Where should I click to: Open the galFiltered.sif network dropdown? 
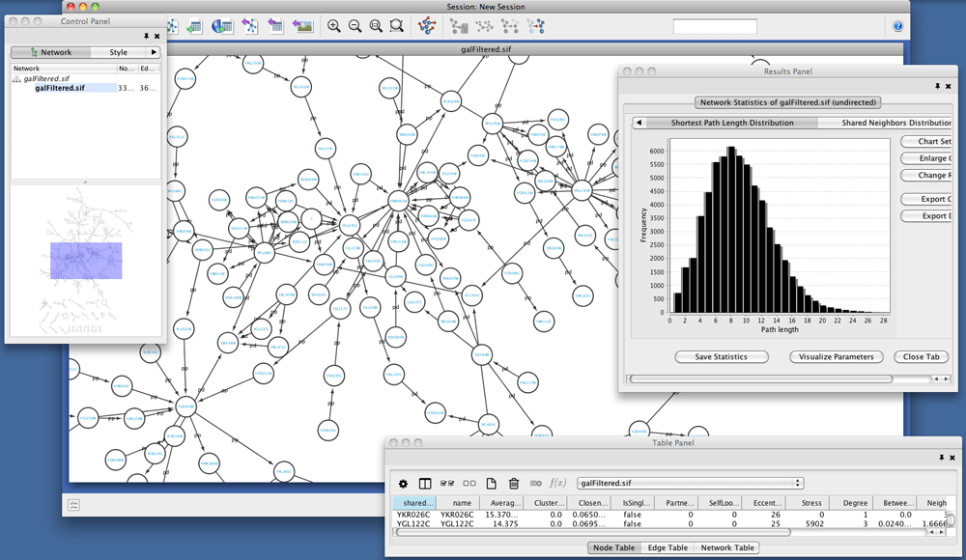690,483
